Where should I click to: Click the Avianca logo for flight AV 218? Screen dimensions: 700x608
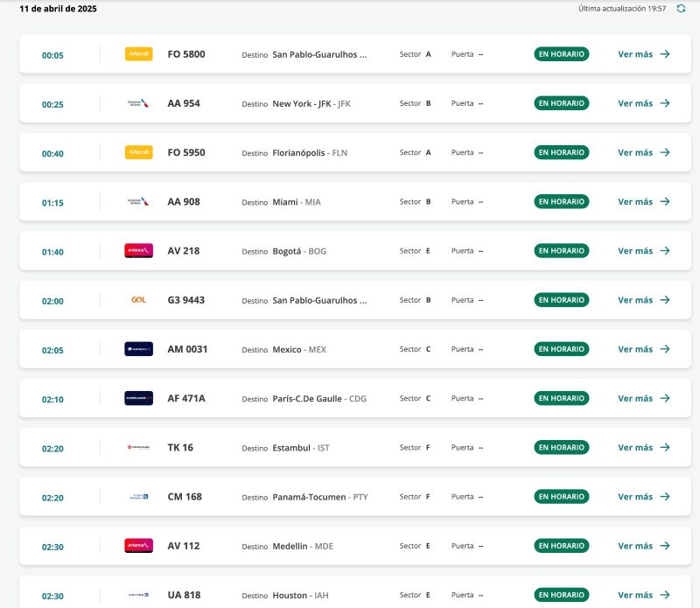tap(138, 251)
